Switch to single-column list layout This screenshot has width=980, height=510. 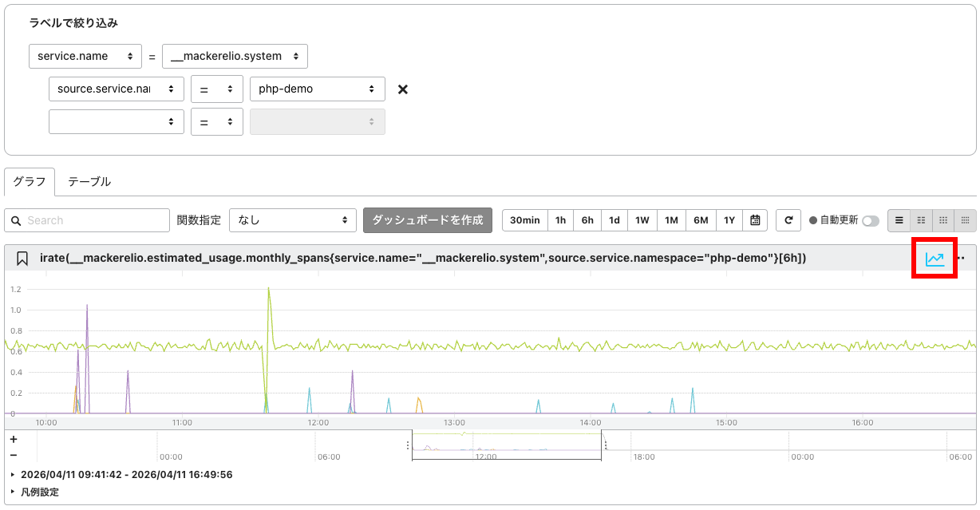(x=899, y=220)
